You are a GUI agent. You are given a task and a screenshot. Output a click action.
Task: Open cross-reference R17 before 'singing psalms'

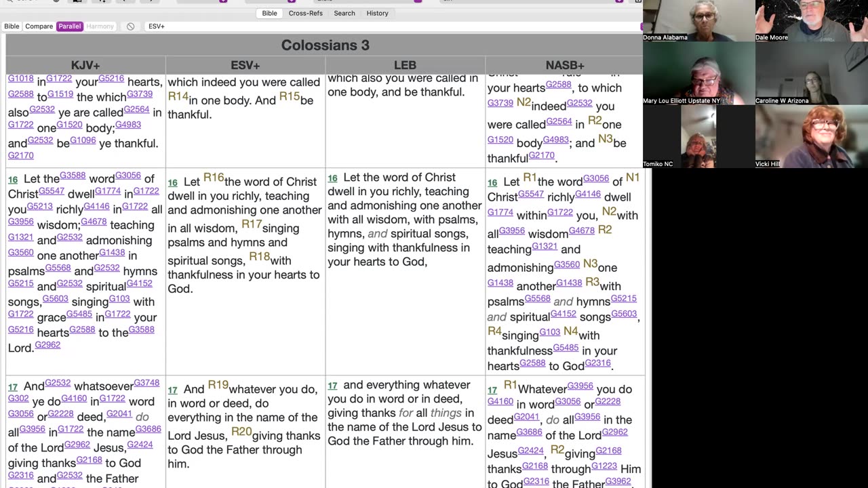(x=252, y=224)
